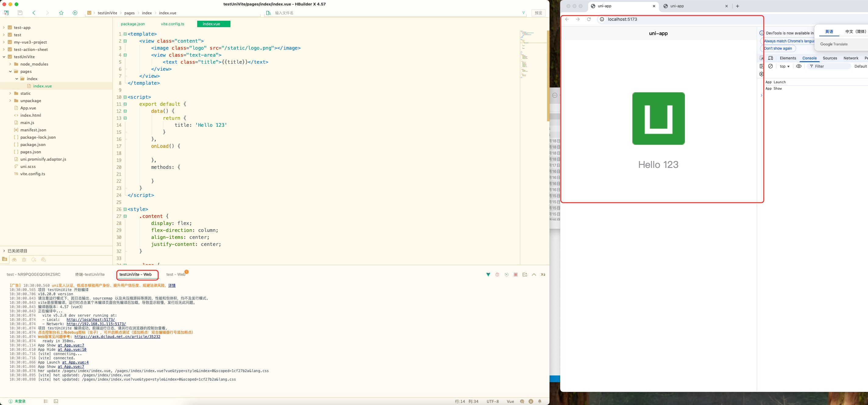Click the red bug debug icon in console
868x405 pixels.
pyautogui.click(x=497, y=275)
